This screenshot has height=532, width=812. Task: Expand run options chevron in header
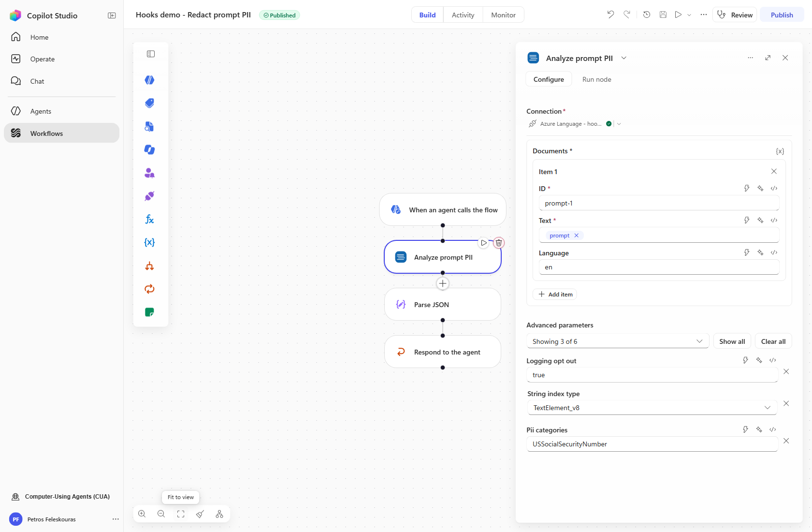(689, 15)
